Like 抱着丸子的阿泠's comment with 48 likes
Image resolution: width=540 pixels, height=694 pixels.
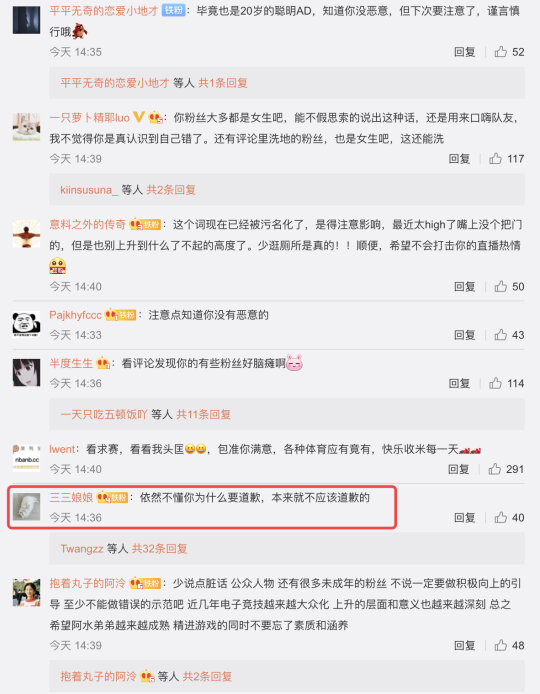501,645
